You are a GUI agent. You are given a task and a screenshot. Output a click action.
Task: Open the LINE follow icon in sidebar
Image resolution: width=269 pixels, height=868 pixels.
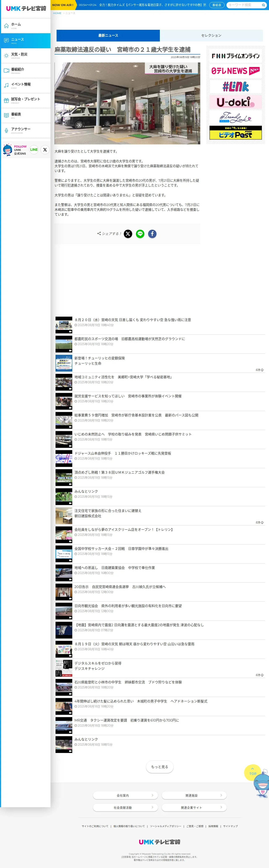coord(34,150)
